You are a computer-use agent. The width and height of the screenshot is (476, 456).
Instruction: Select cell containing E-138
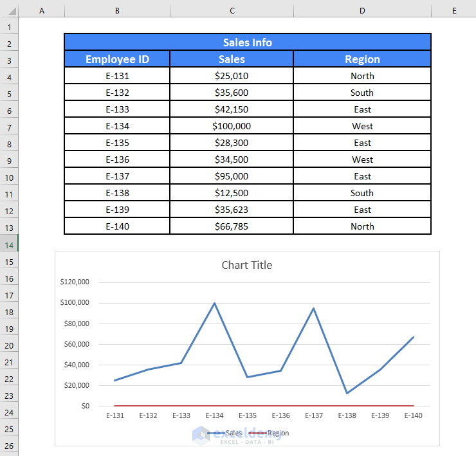point(117,192)
